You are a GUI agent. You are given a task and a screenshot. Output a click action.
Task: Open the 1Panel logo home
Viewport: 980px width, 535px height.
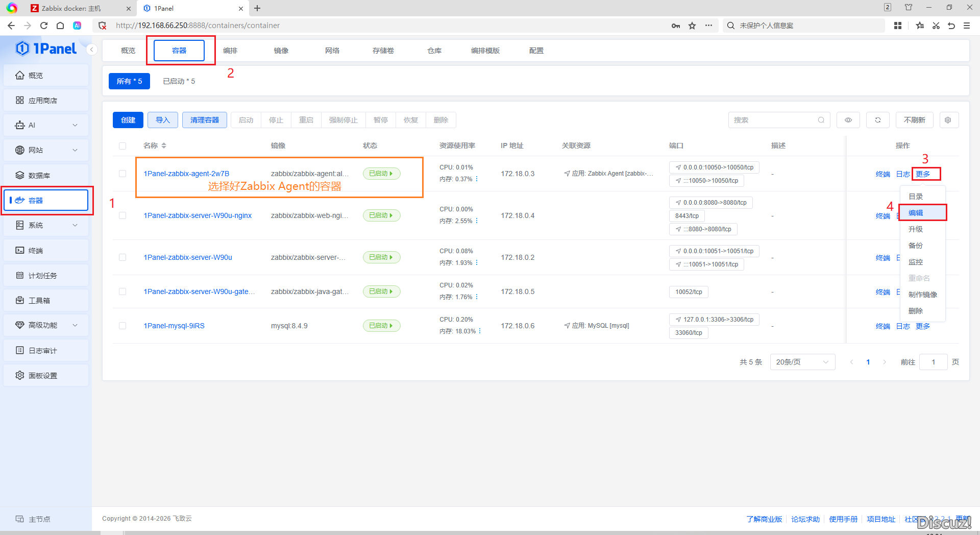coord(46,48)
